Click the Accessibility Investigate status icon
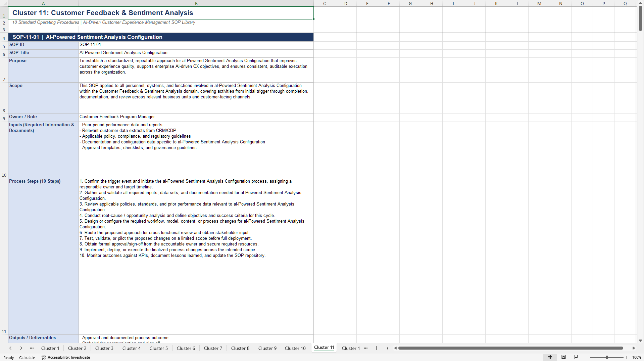 click(44, 357)
